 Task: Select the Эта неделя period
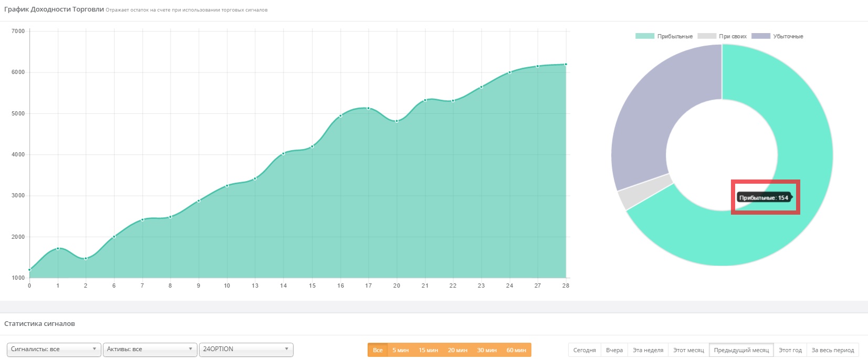(648, 350)
